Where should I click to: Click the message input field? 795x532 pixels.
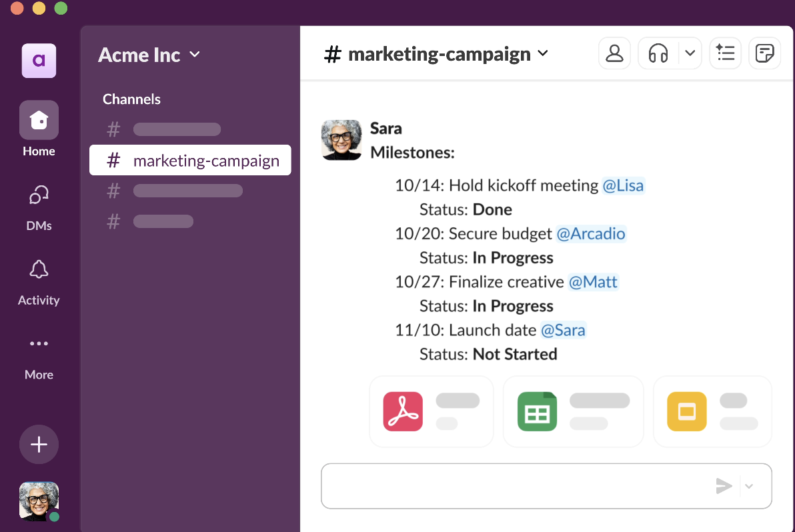click(x=514, y=486)
